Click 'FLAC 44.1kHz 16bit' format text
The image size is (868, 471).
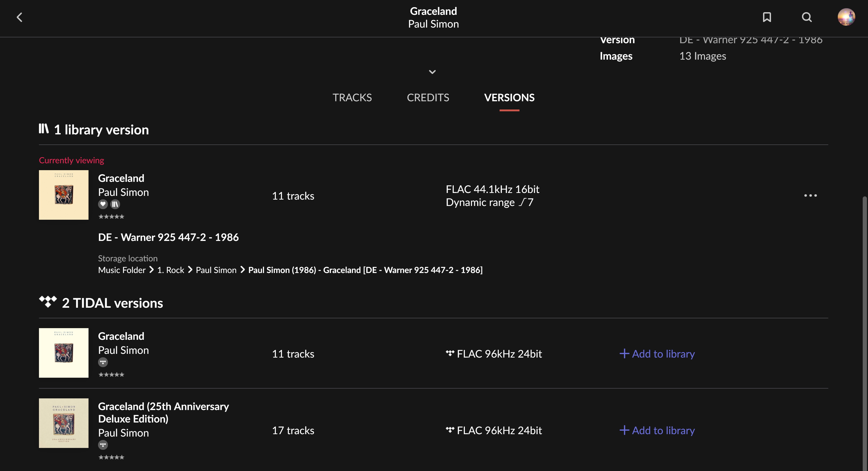492,189
